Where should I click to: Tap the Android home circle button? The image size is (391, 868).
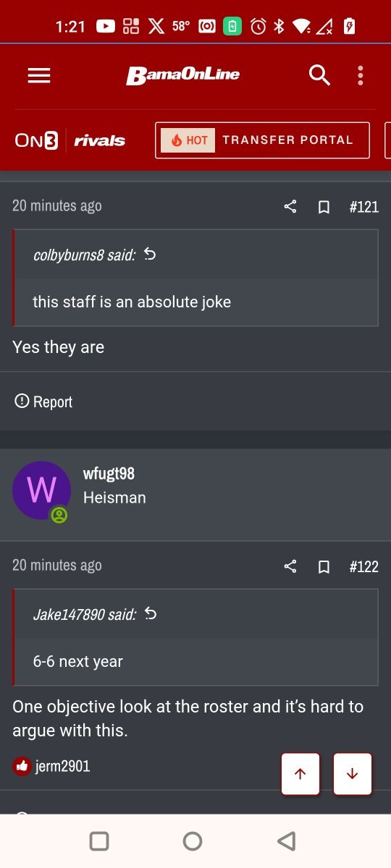click(193, 841)
